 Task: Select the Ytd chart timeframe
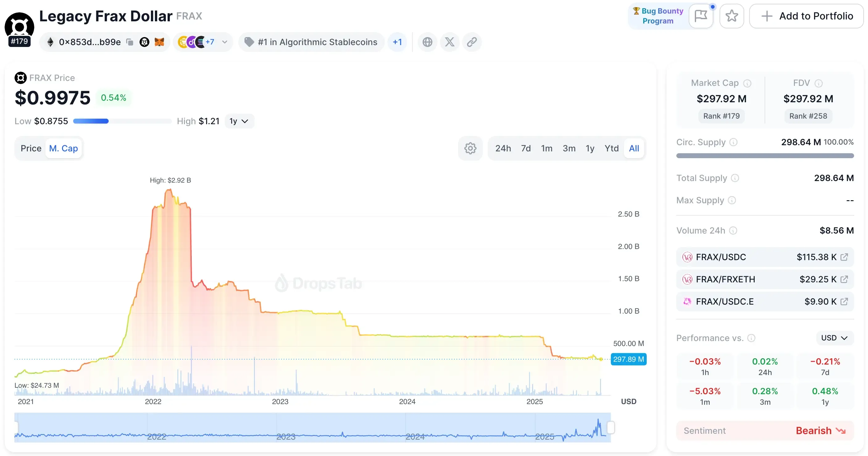(611, 148)
